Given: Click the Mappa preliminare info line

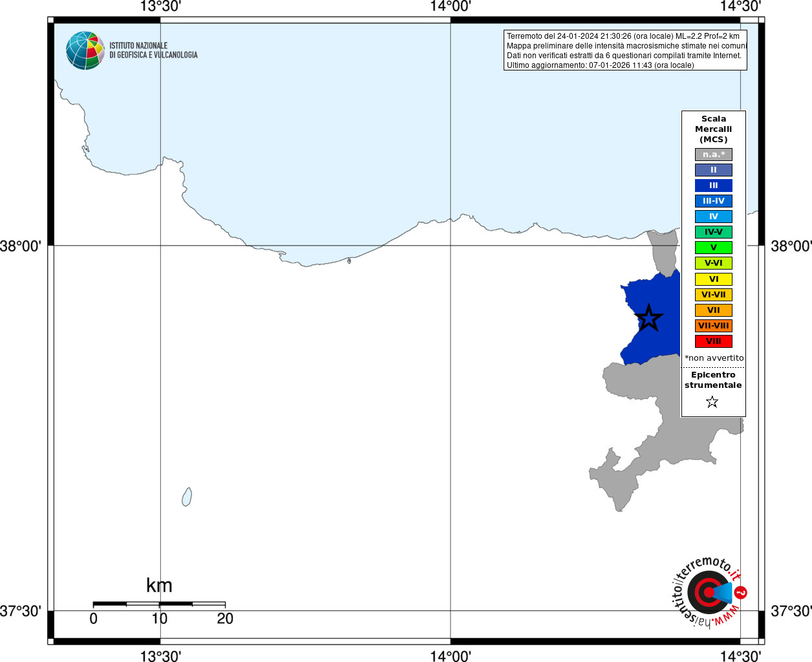Looking at the screenshot, I should [x=626, y=46].
